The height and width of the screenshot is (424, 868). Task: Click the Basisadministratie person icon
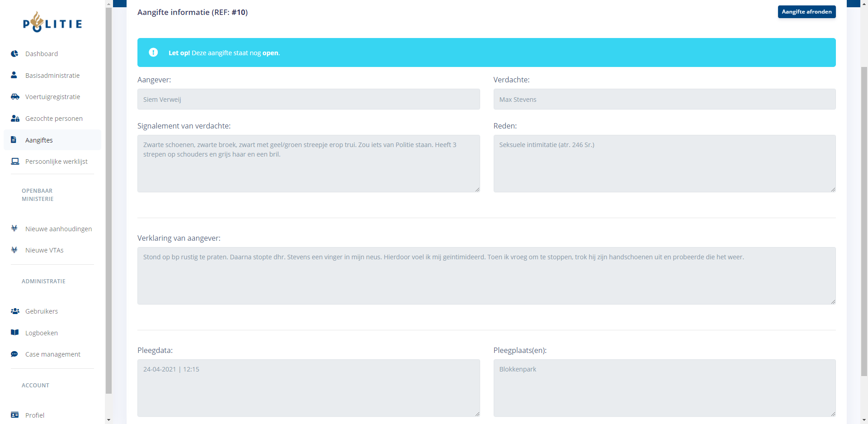tap(14, 75)
